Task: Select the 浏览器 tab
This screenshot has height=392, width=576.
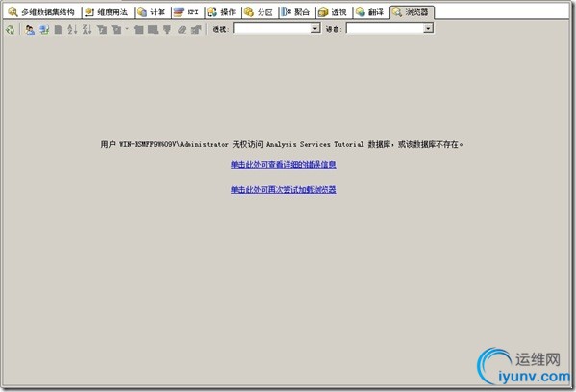Action: (x=412, y=12)
